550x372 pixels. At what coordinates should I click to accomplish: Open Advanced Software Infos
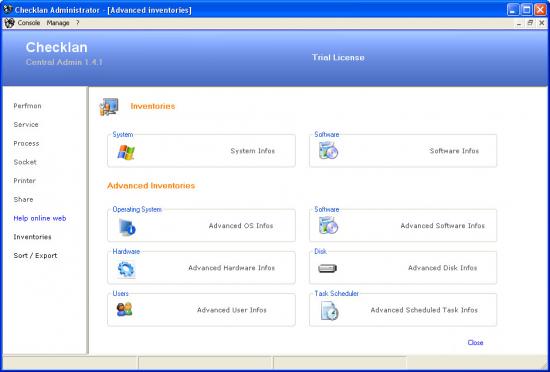point(443,226)
